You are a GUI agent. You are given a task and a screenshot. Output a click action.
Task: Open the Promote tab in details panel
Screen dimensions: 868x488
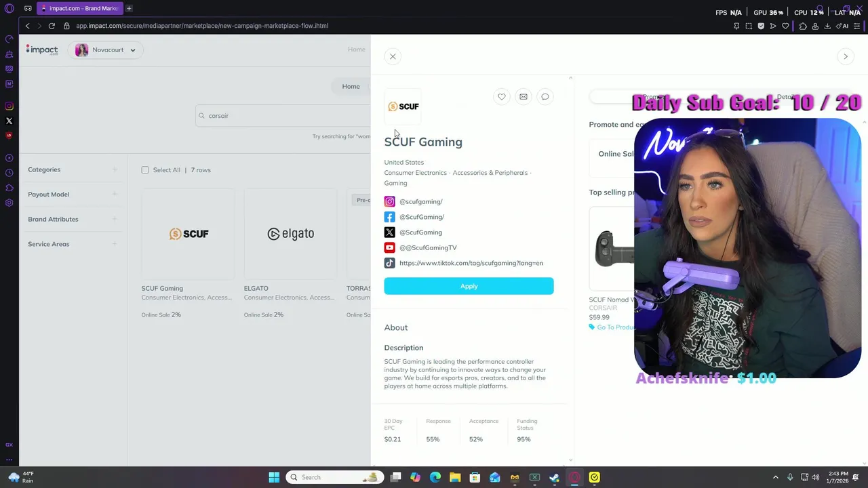point(654,97)
